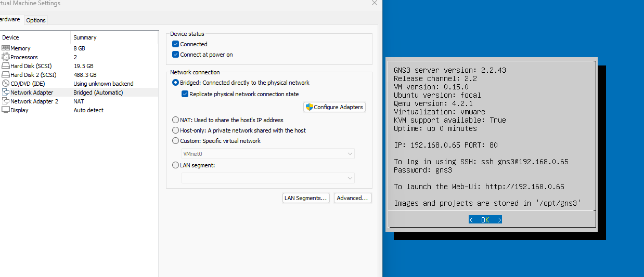Choose Host-only private network option
Screen dimensions: 644x277
tap(176, 130)
